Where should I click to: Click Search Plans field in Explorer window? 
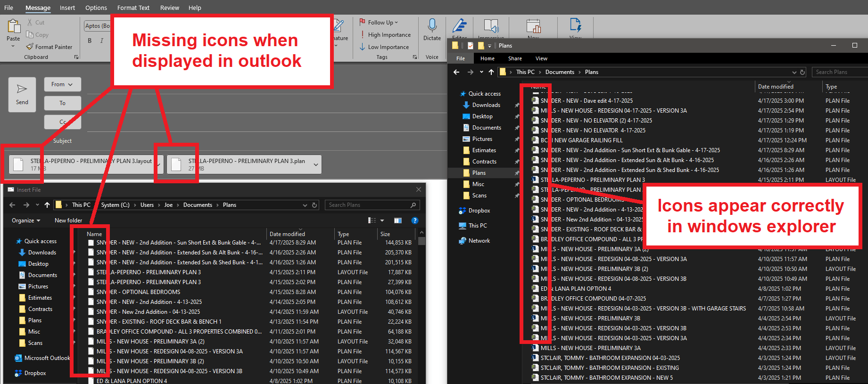[840, 72]
